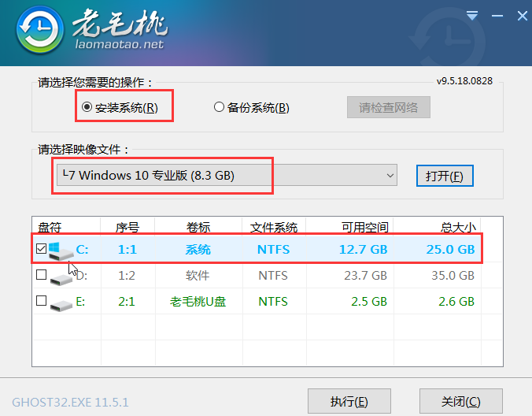Sort by the 文件系统 column header
Screen dimensions: 532x416
(274, 227)
